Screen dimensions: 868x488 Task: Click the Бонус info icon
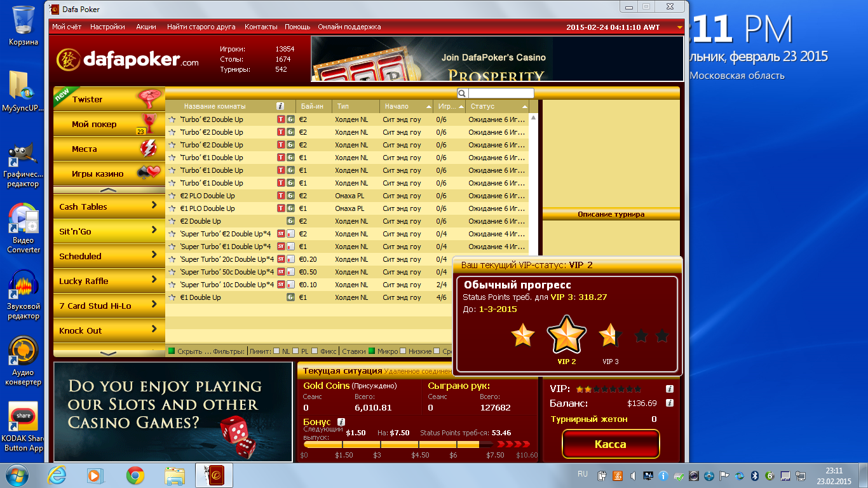point(341,422)
